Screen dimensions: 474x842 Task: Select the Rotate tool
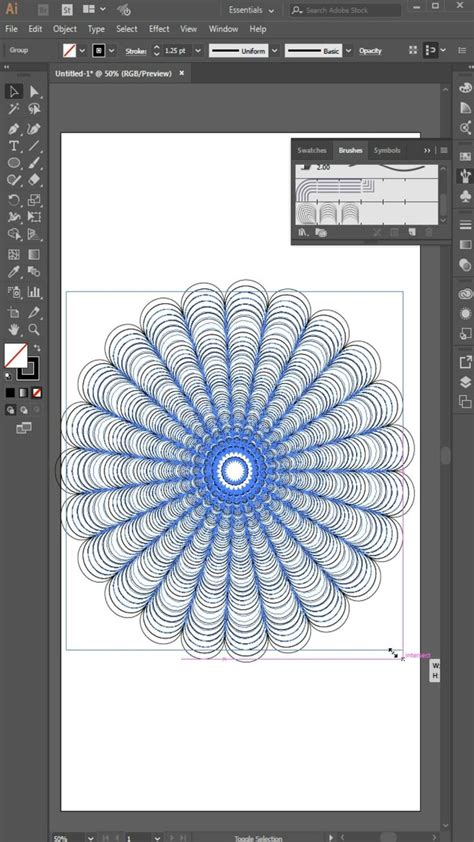pyautogui.click(x=14, y=200)
